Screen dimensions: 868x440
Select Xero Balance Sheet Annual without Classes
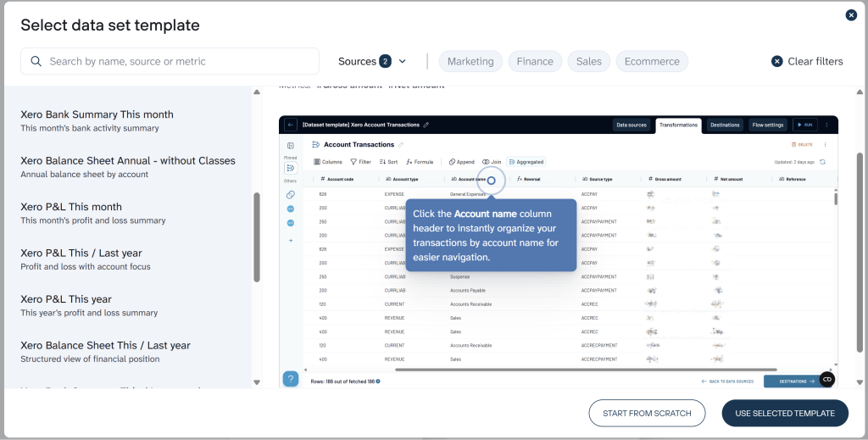point(128,167)
